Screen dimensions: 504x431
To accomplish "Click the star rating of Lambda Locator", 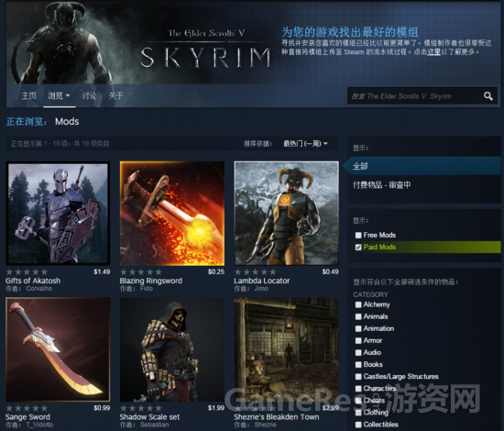I will 256,272.
